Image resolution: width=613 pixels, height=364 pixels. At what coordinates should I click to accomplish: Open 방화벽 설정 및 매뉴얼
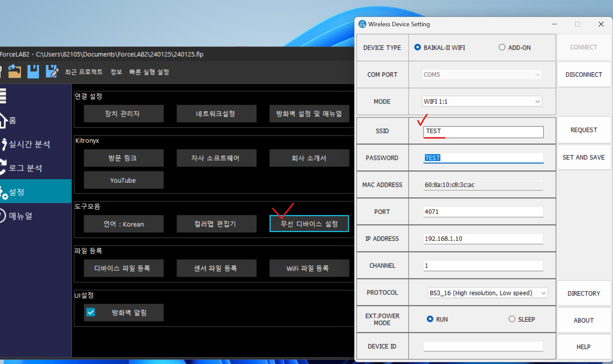(309, 114)
